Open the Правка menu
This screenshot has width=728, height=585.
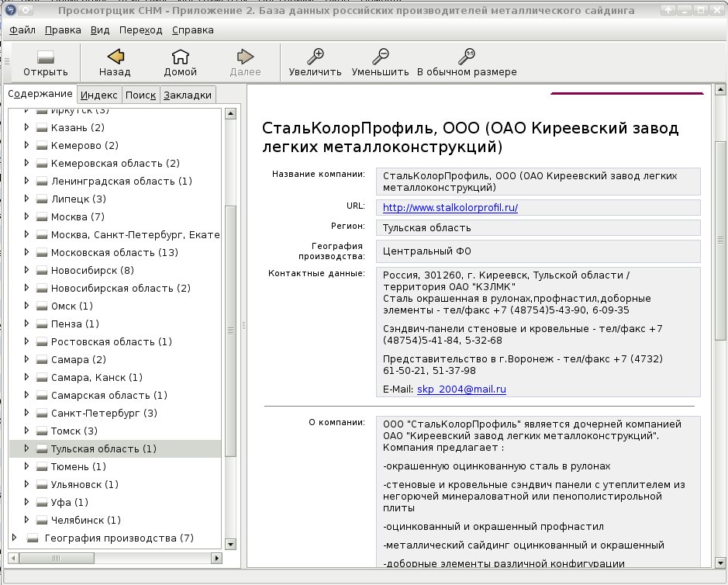(63, 30)
